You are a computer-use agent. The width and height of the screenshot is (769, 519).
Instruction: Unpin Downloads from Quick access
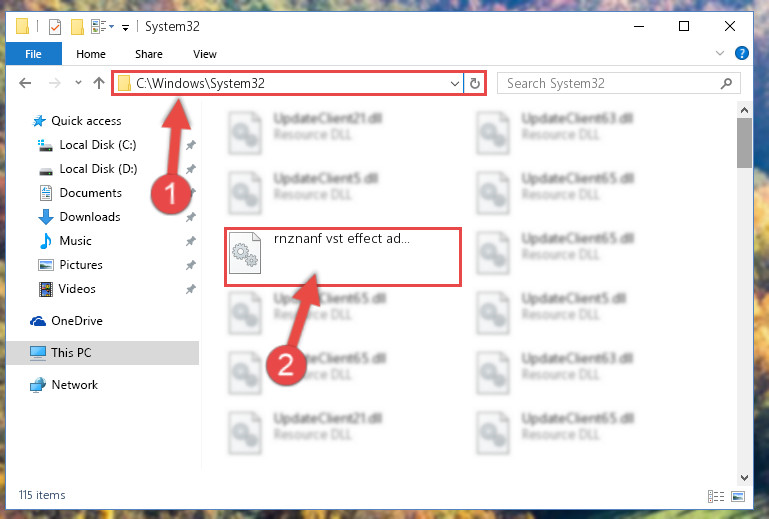click(x=191, y=217)
